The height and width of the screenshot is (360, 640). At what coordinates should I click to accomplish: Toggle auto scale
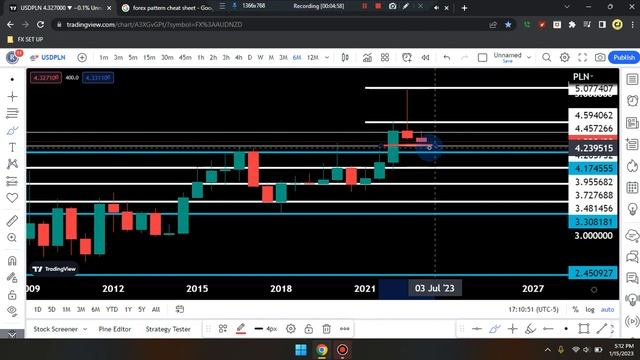point(607,309)
